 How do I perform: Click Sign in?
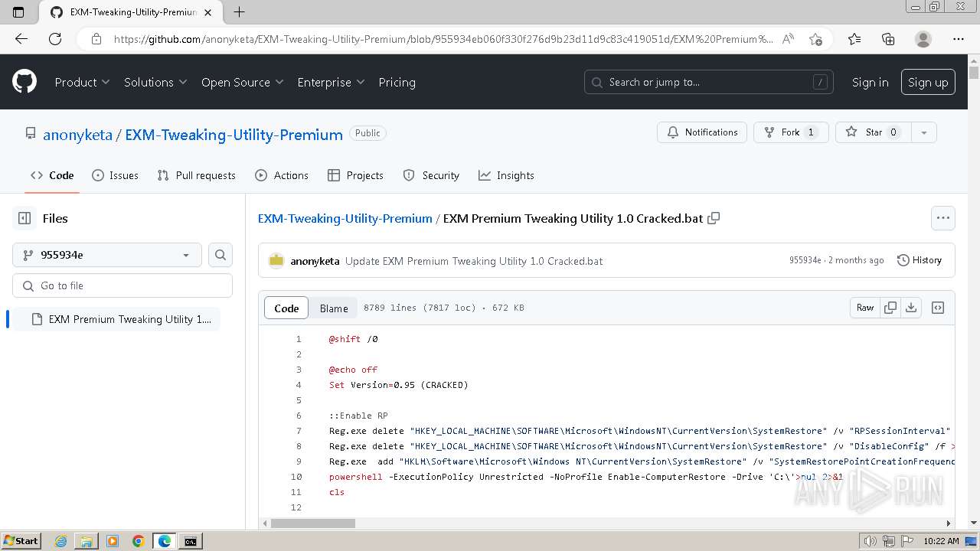(871, 82)
